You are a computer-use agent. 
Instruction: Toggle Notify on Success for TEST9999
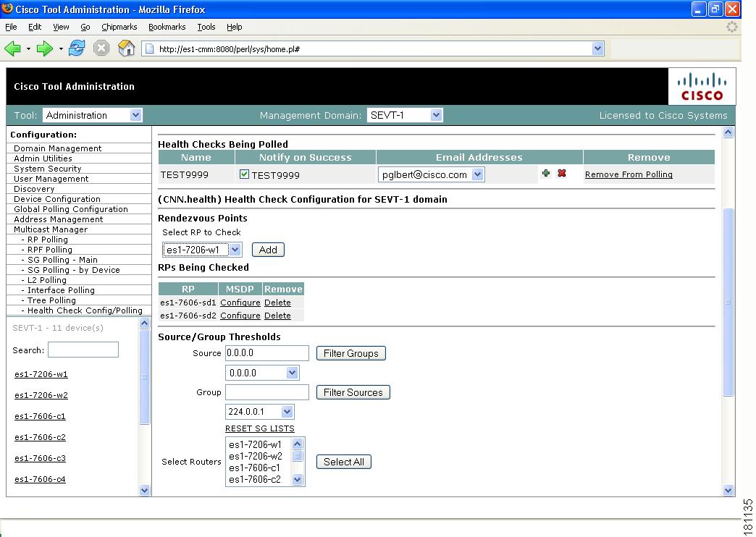pyautogui.click(x=245, y=174)
